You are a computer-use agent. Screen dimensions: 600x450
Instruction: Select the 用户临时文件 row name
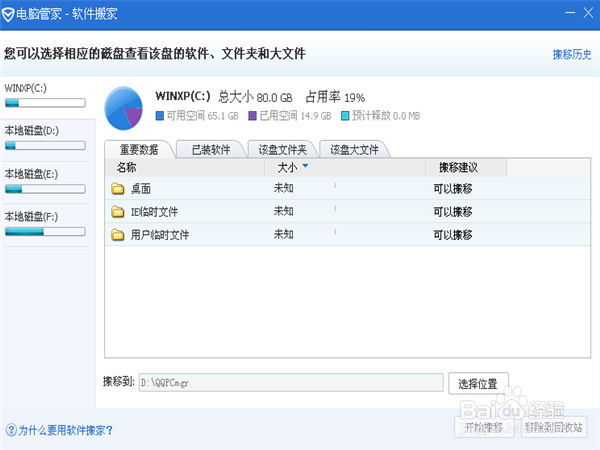[x=160, y=235]
